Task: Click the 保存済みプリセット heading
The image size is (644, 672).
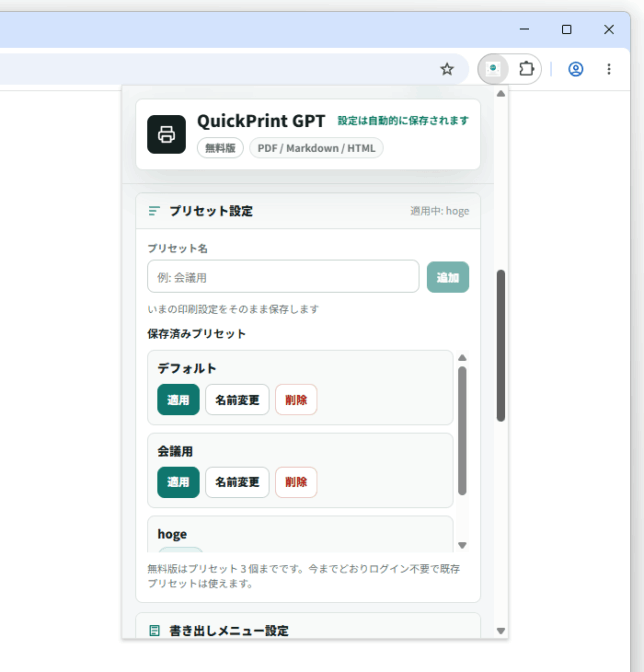Action: coord(197,334)
